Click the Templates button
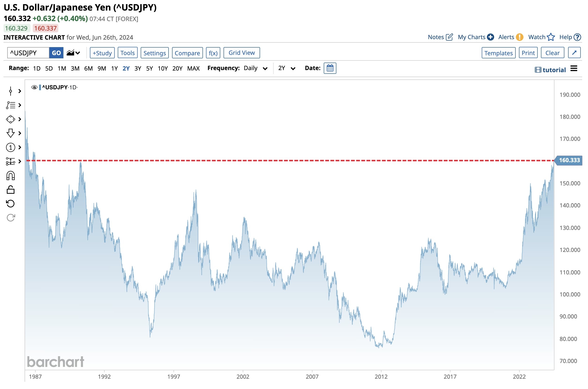The image size is (588, 389). click(x=498, y=53)
